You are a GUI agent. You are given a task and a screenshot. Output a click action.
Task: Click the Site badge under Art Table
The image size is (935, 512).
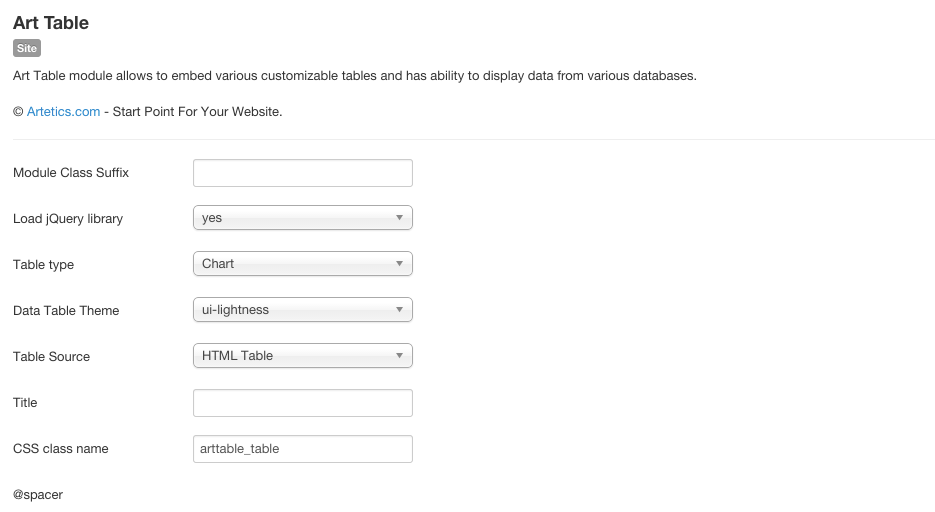point(27,48)
